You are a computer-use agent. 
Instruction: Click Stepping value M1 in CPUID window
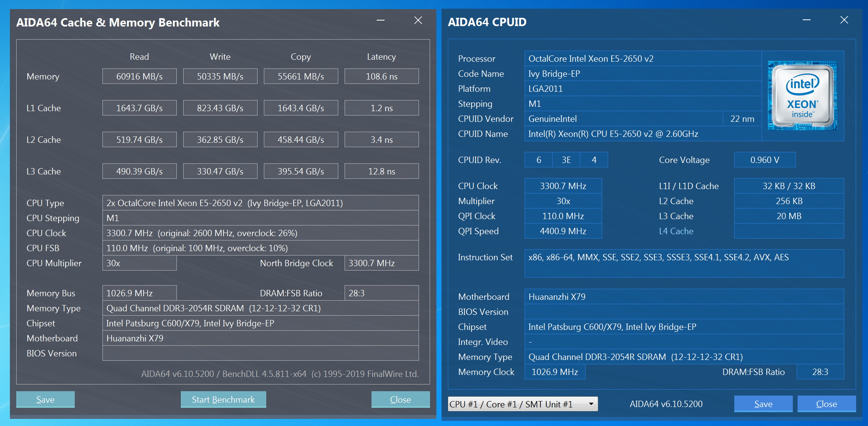coord(643,104)
